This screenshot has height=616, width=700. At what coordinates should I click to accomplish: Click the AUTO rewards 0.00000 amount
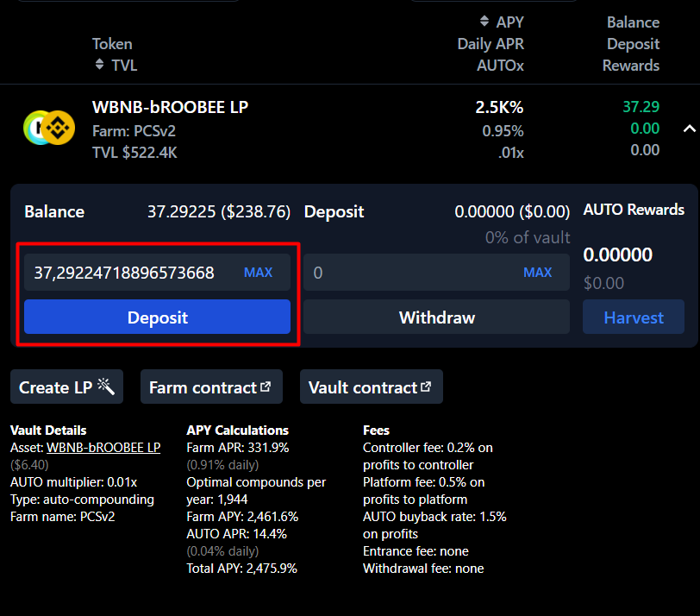pos(618,255)
